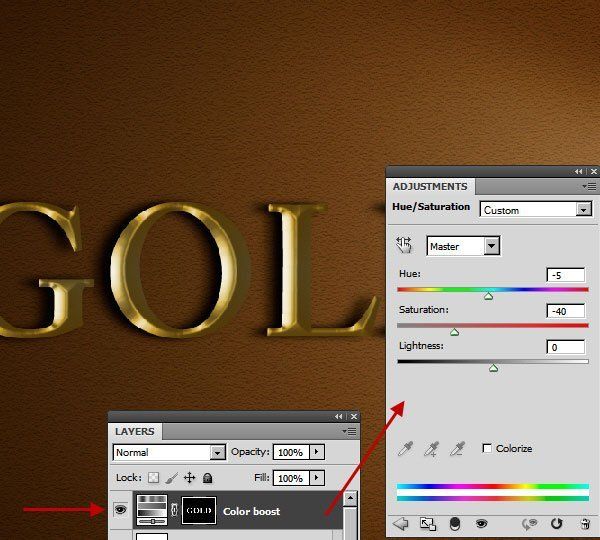
Task: Open Adjustments panel flyout menu
Action: tap(589, 186)
